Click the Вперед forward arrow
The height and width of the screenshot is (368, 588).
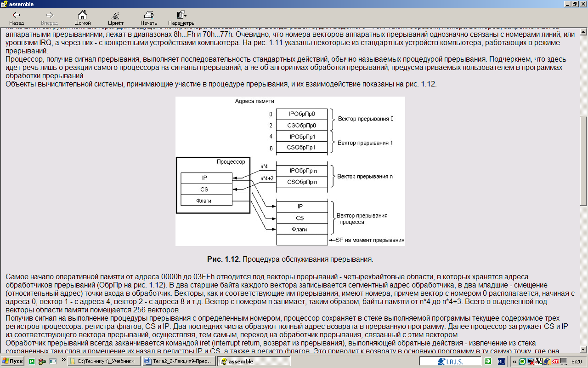(x=49, y=18)
